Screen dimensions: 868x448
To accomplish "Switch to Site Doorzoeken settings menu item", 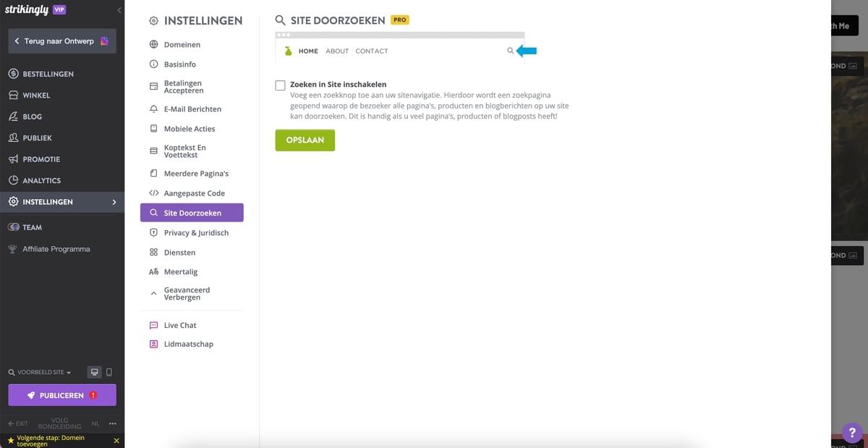I will coord(192,212).
